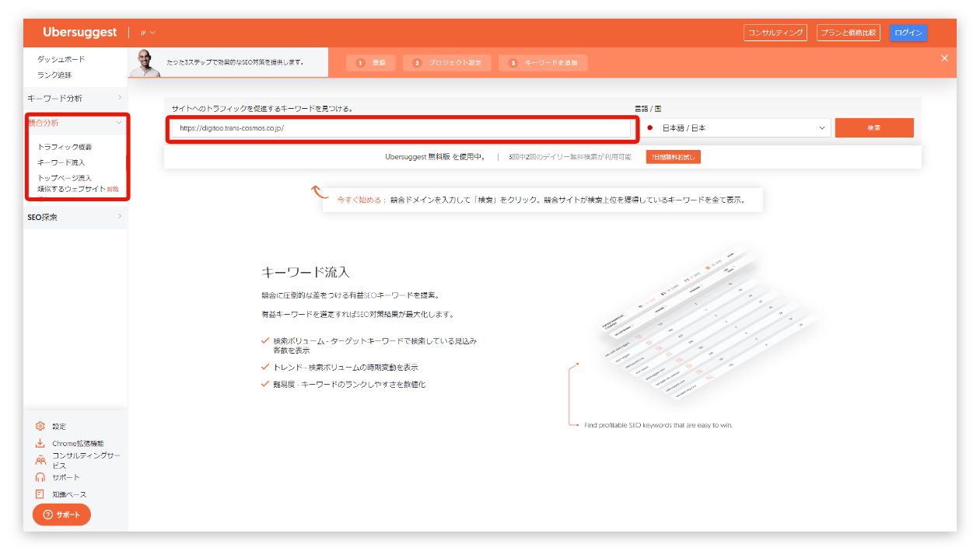Open コンサルティングサービス link
Image resolution: width=980 pixels, height=558 pixels.
pyautogui.click(x=86, y=460)
